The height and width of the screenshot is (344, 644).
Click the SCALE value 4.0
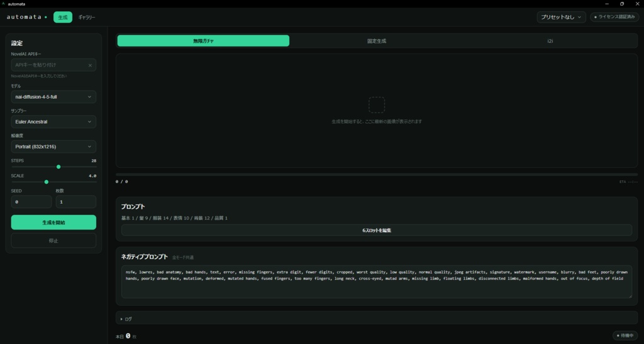pyautogui.click(x=92, y=175)
